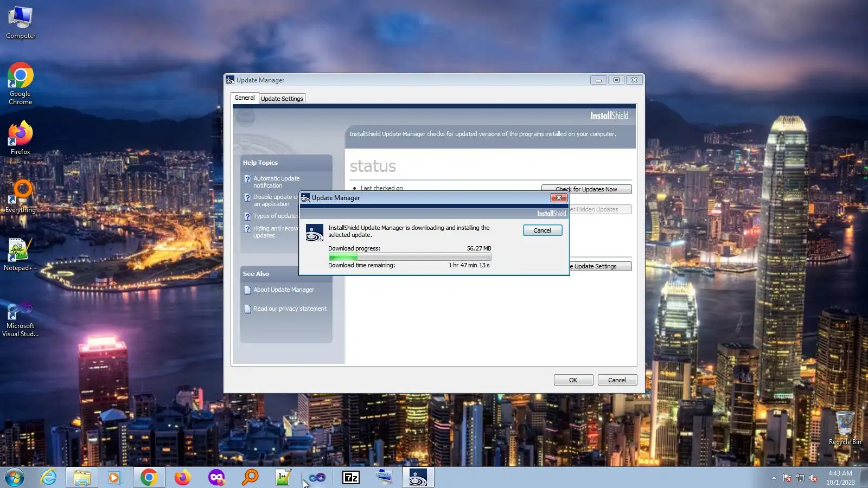Click Check for Updates Now

point(586,189)
